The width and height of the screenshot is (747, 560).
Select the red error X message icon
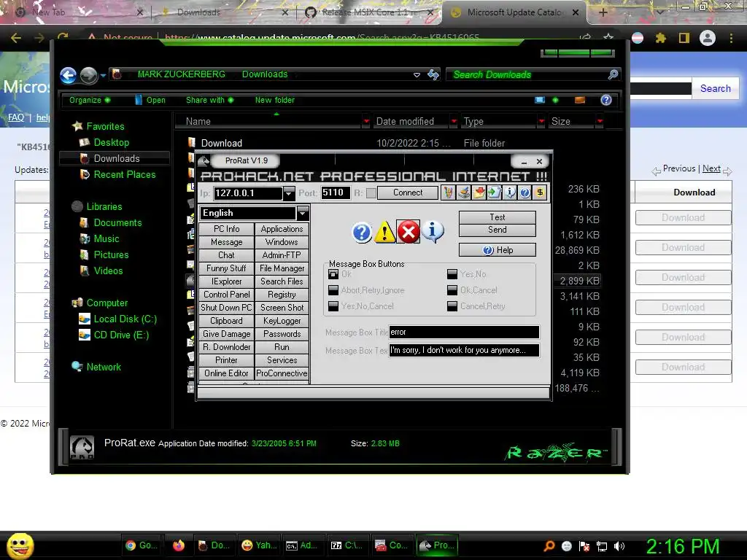point(409,233)
